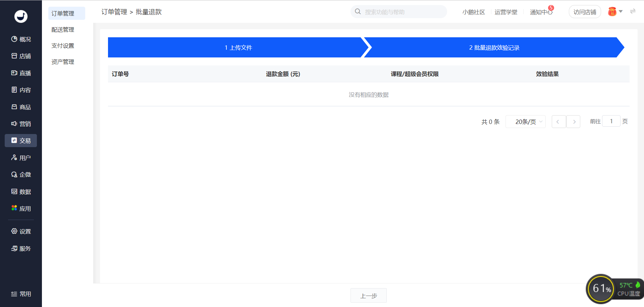Open the 设置 settings section
The height and width of the screenshot is (307, 644).
click(21, 231)
